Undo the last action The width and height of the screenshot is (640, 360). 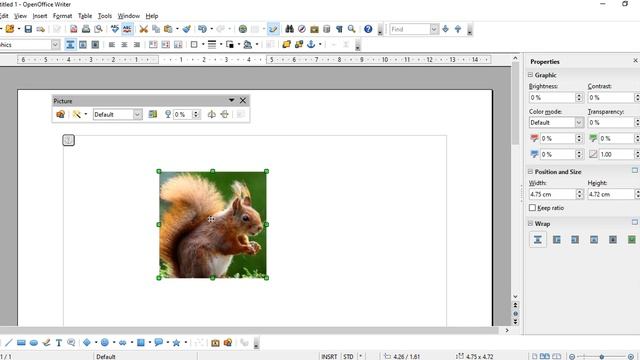coord(202,29)
